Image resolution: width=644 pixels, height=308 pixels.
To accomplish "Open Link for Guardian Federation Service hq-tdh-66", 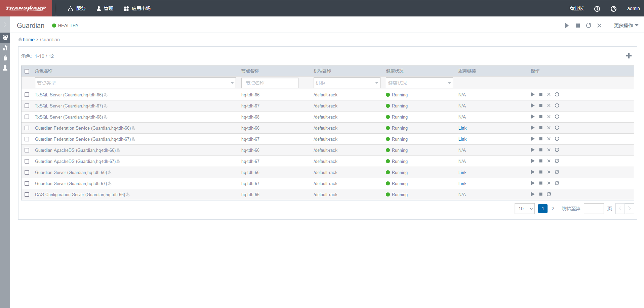I will point(462,128).
